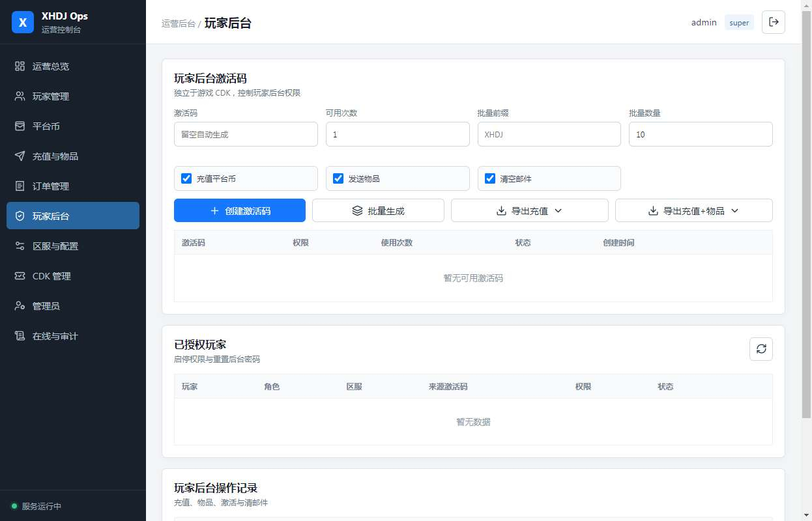Focus the 激活码 input field

pos(246,134)
